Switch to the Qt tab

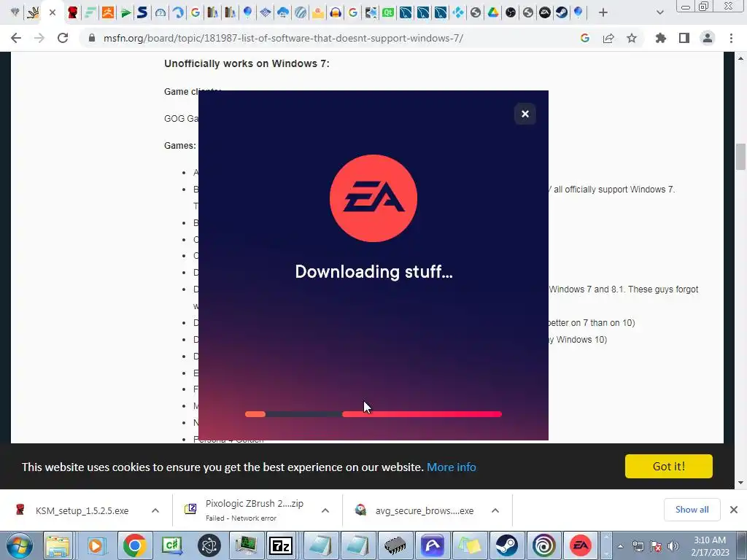coord(388,12)
